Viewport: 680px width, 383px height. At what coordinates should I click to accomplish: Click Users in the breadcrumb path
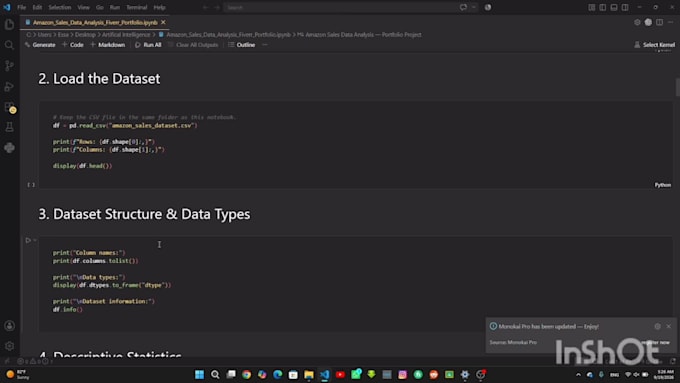pyautogui.click(x=44, y=35)
